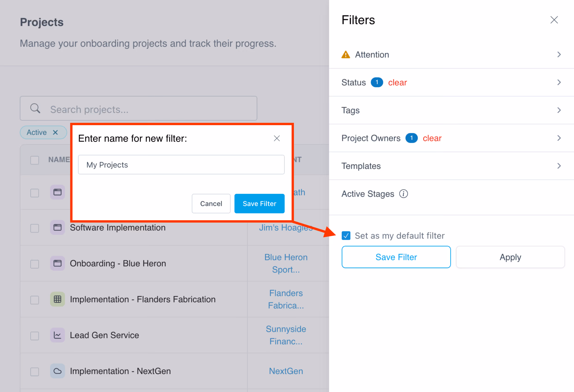This screenshot has width=574, height=392.
Task: Click the Onboarding Blue Heron window icon
Action: click(57, 263)
